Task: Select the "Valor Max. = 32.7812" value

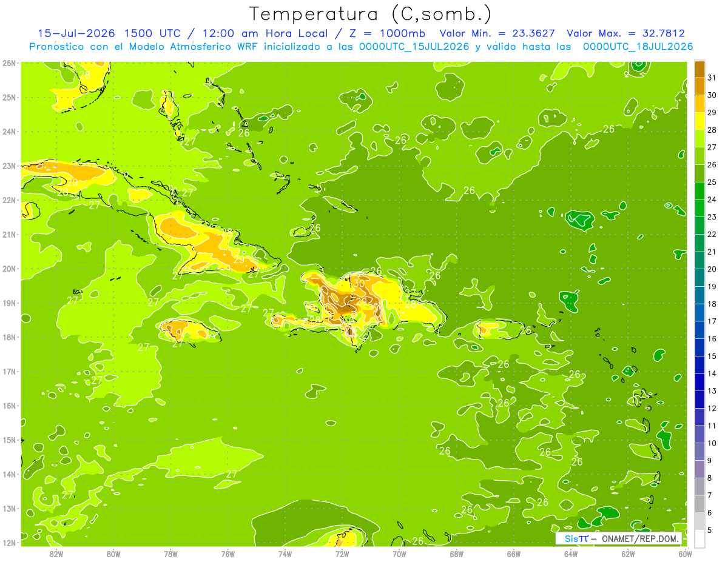Action: pos(626,33)
